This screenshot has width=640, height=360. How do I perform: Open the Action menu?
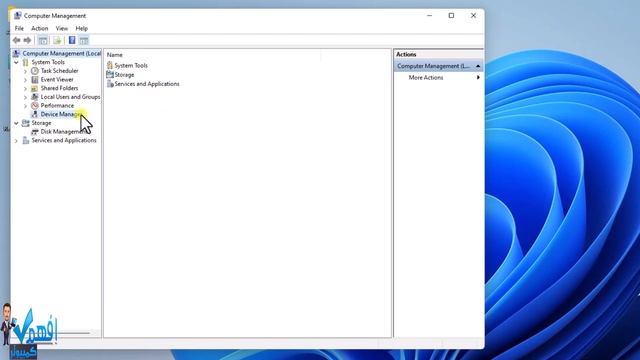coord(40,29)
